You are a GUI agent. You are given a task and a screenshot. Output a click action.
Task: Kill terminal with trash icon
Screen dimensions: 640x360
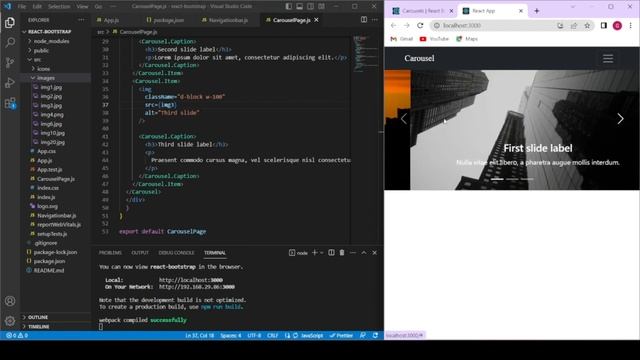[342, 253]
